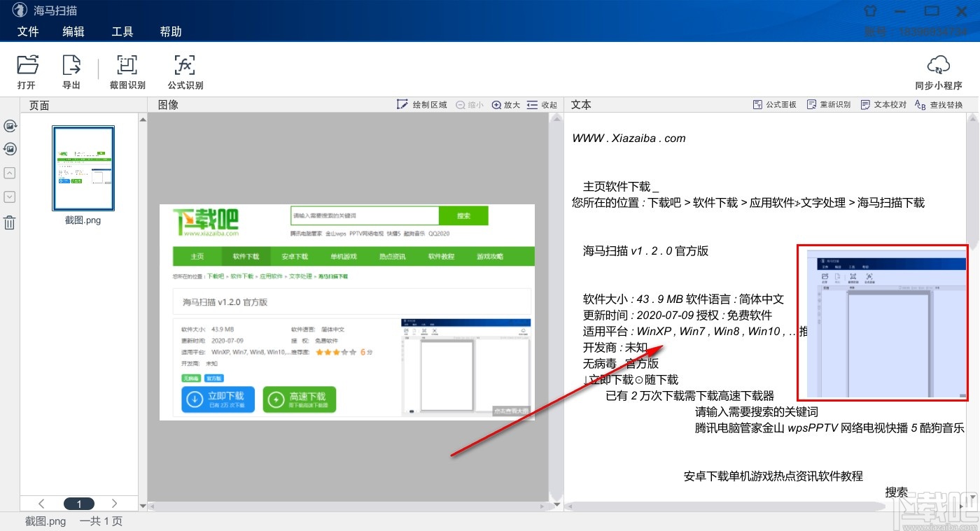Click 缩小 zoom out tool
The width and height of the screenshot is (980, 531).
(470, 105)
